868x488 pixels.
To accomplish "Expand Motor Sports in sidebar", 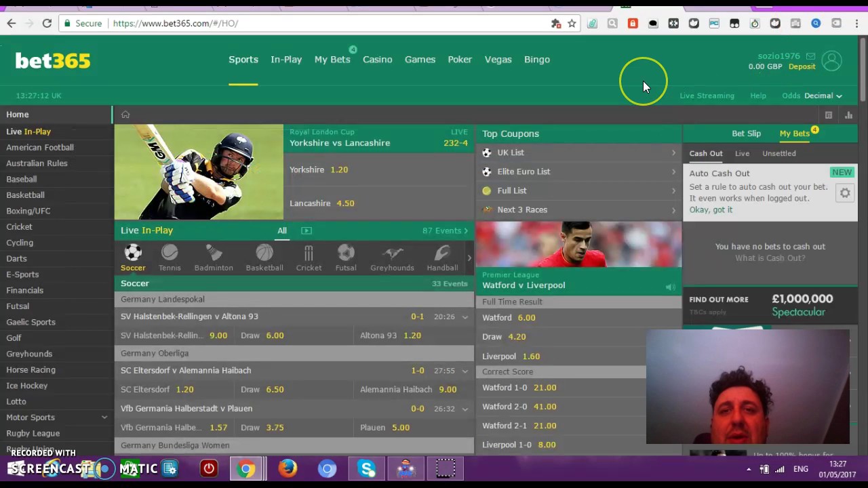I will pos(104,418).
